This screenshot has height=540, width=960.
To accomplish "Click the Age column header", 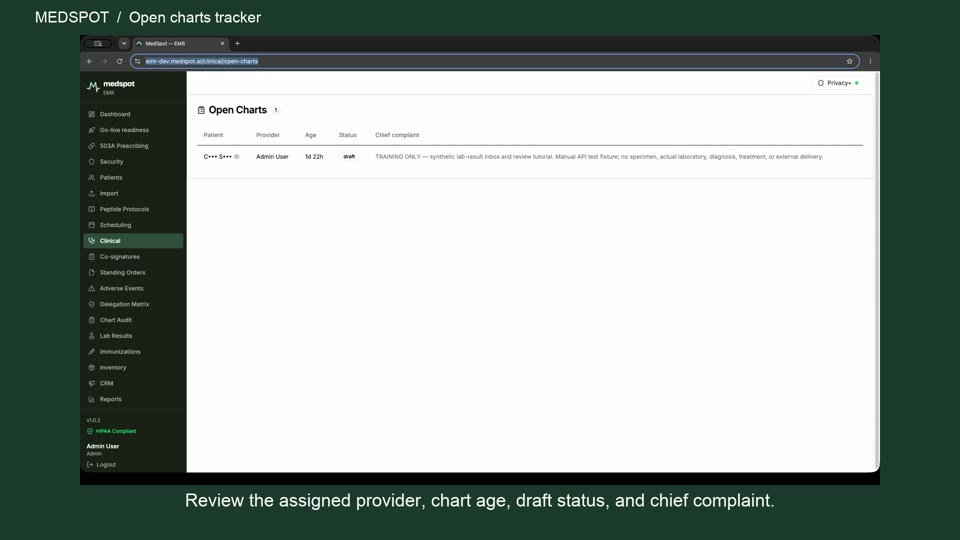I will click(x=310, y=135).
